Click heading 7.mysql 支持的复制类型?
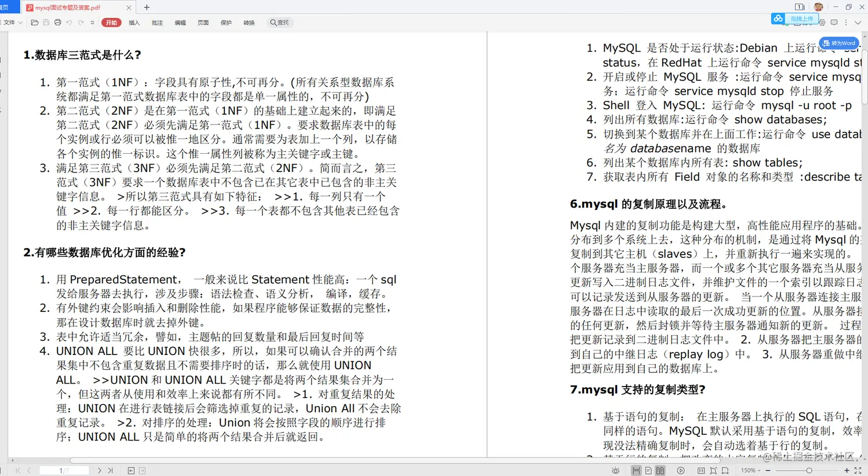868x476 pixels. click(638, 389)
